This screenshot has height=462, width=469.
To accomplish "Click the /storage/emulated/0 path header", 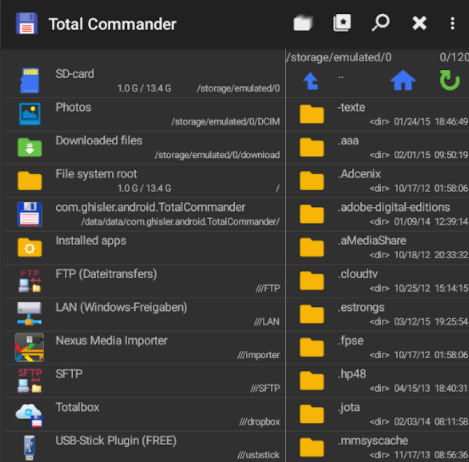I will [339, 57].
